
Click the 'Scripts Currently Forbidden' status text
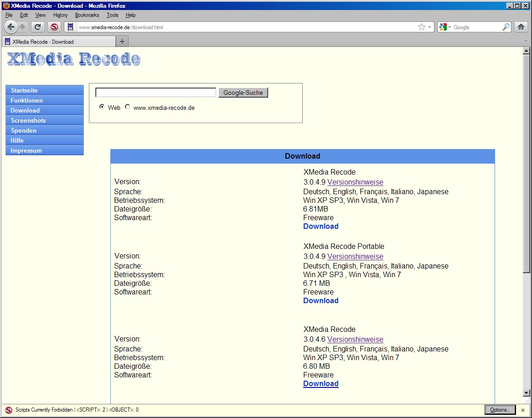(x=44, y=410)
